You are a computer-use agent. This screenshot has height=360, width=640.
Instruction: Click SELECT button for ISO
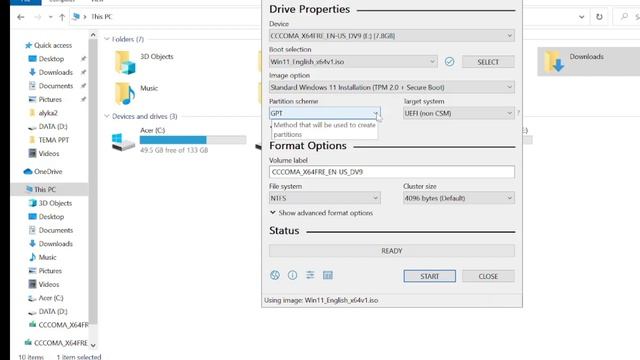(x=488, y=62)
